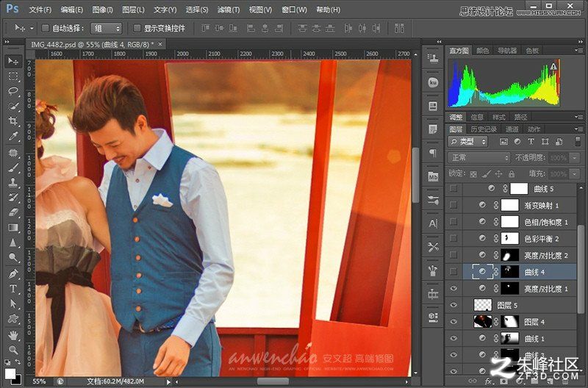Show the 色相/饱和度 1 layer

(x=453, y=221)
